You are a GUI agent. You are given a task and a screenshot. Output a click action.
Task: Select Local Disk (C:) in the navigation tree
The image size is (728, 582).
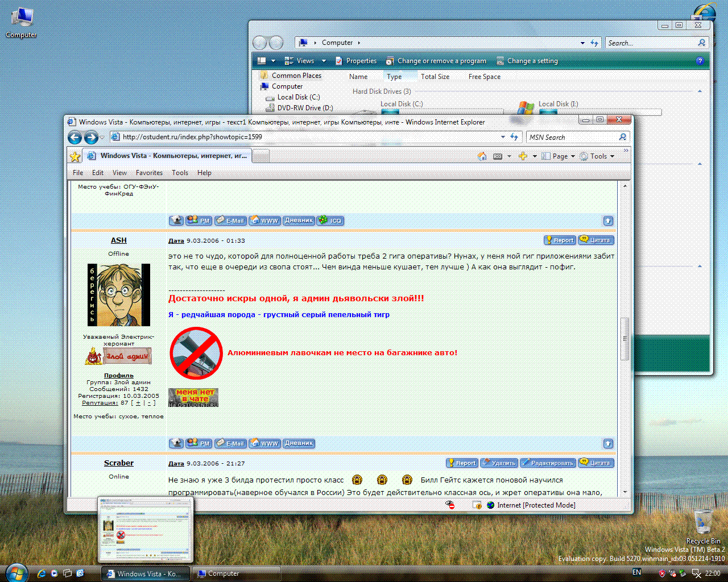pos(293,97)
